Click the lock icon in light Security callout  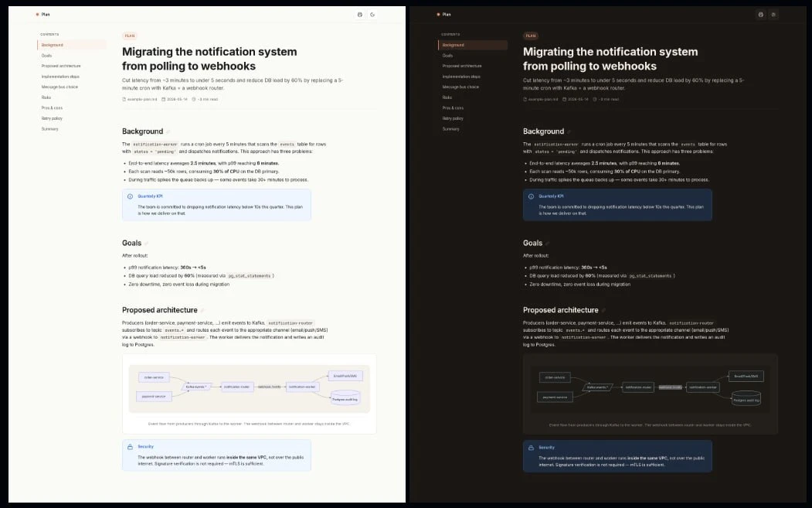pyautogui.click(x=130, y=447)
